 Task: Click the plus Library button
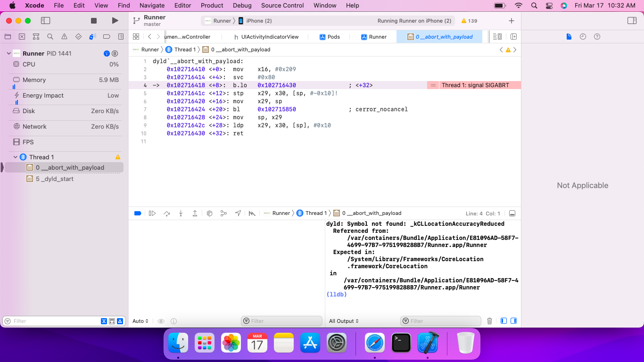click(x=512, y=21)
